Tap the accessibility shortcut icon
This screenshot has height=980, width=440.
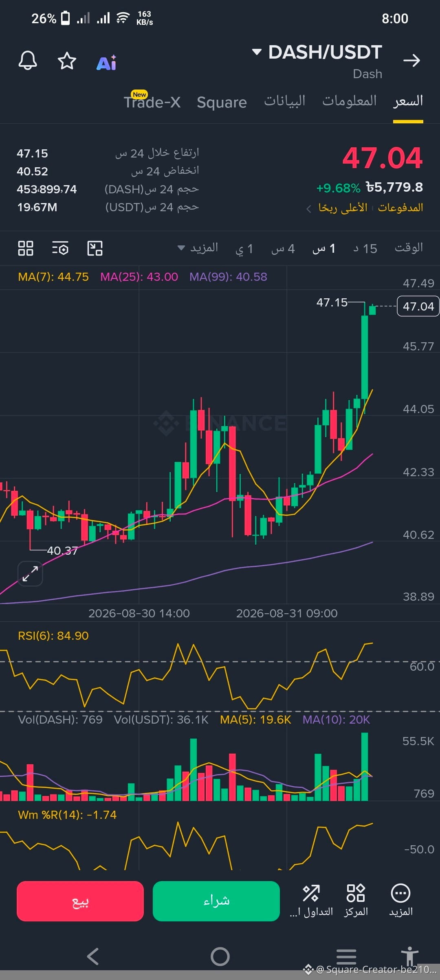click(x=409, y=956)
